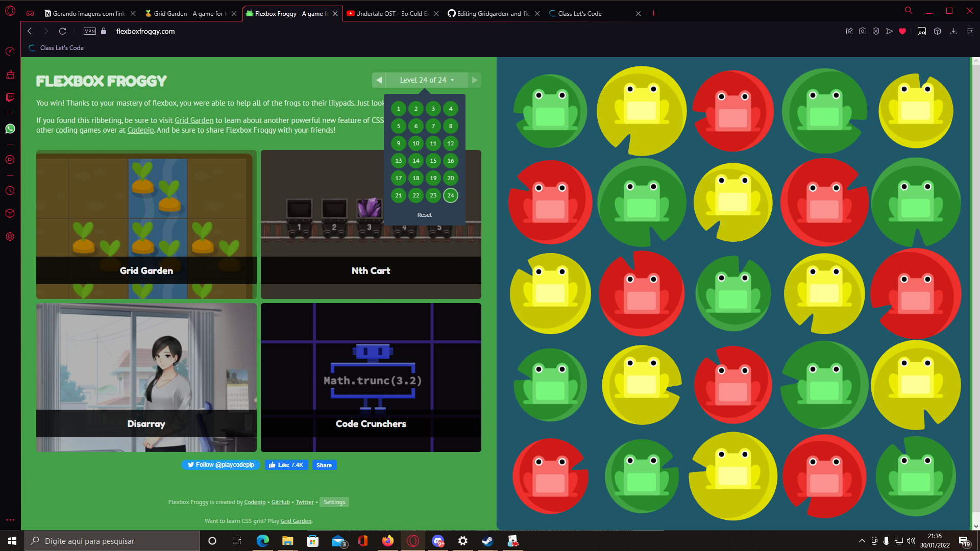Open browser history from the sidebar clock icon

pos(10,190)
